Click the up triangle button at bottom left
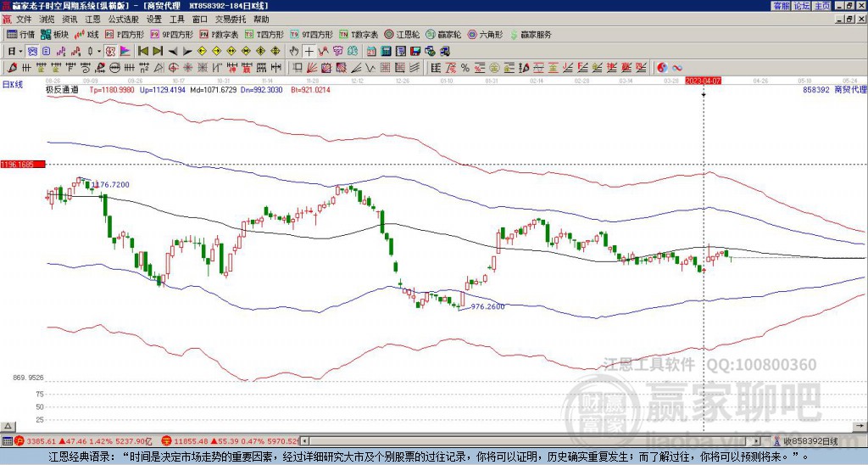The height and width of the screenshot is (465, 868). (8, 426)
